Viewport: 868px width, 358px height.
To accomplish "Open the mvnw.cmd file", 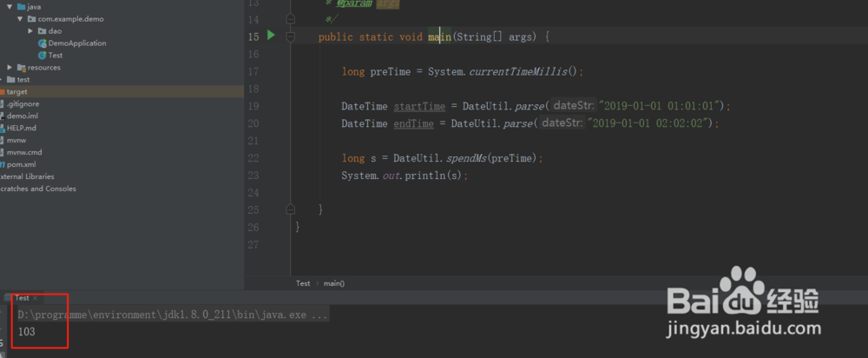I will (23, 152).
